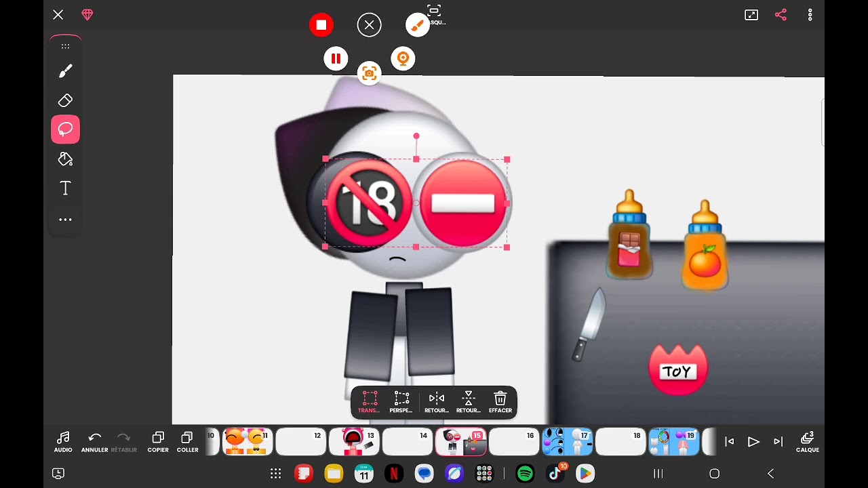This screenshot has height=488, width=868.
Task: Pause the screen recording
Action: pos(336,59)
